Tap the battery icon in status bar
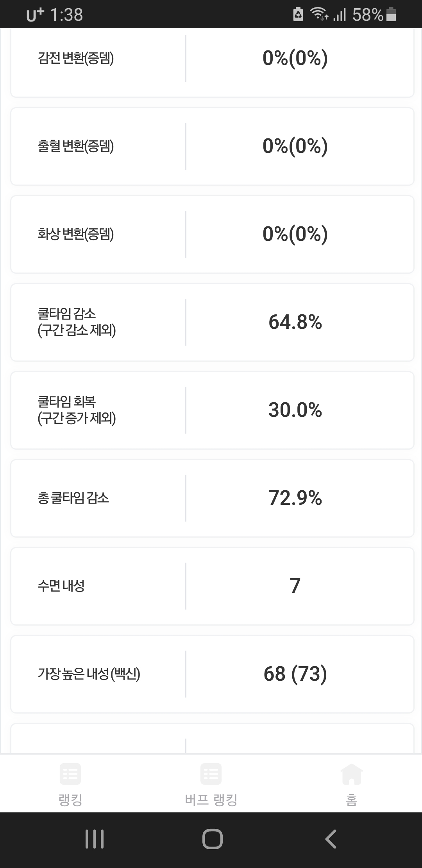Image resolution: width=422 pixels, height=868 pixels. [391, 15]
